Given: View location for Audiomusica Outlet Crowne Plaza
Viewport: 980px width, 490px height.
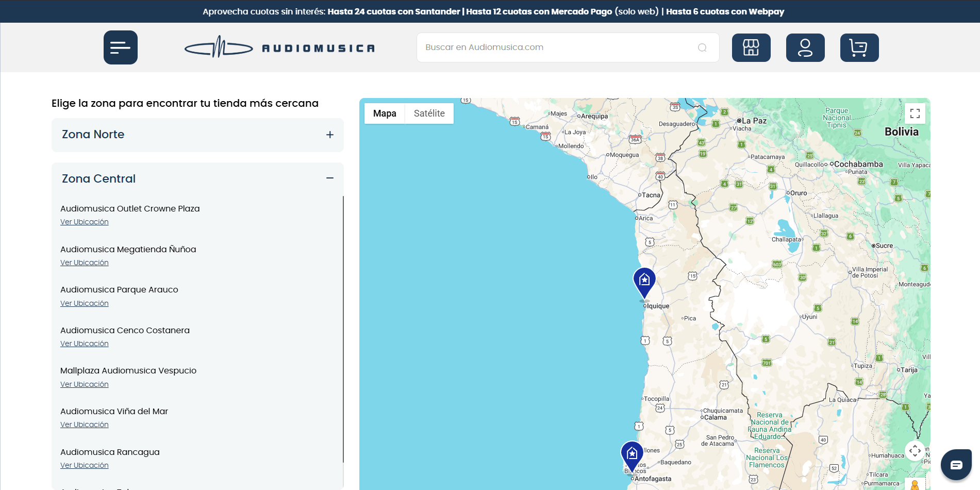Looking at the screenshot, I should 85,222.
